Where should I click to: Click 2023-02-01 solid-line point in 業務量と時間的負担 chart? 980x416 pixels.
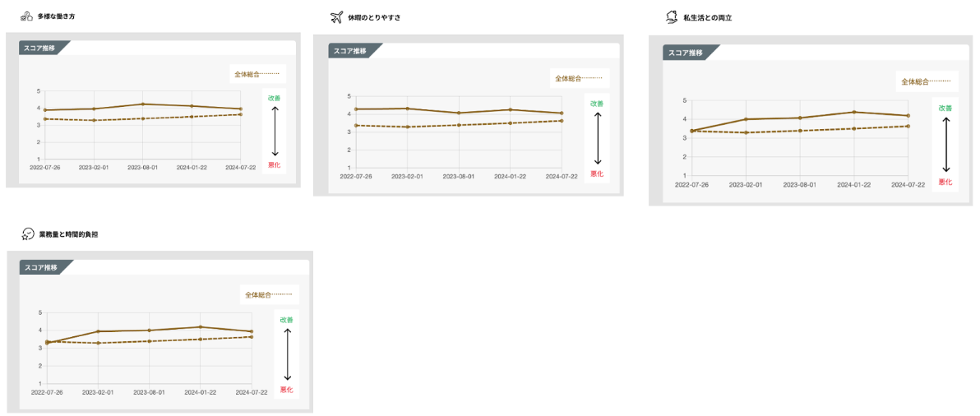[x=98, y=331]
